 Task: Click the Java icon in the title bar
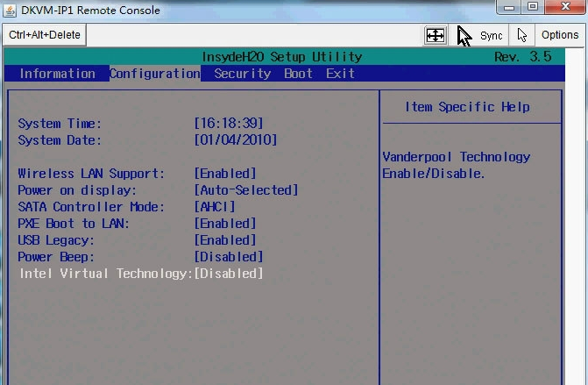(x=10, y=11)
